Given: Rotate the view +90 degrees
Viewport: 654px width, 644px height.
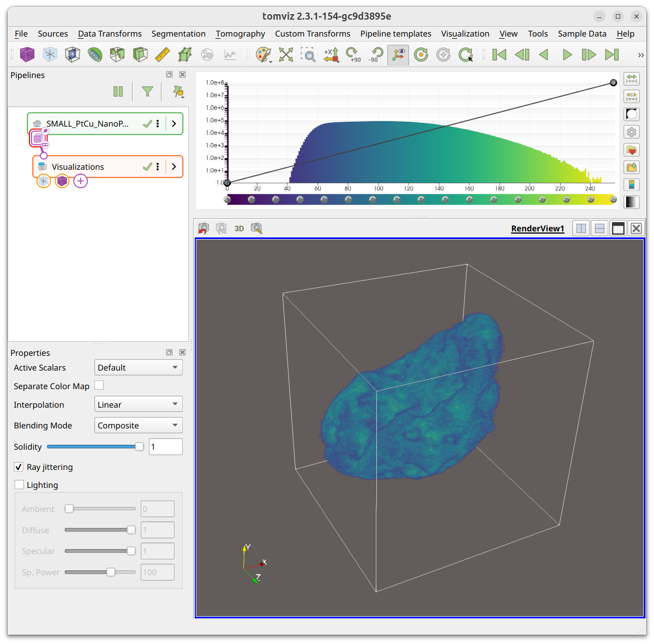Looking at the screenshot, I should pos(353,55).
